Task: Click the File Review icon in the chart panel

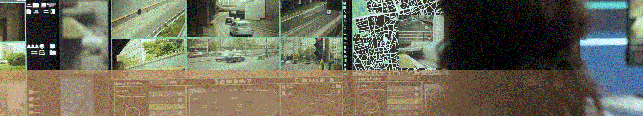Action: pyautogui.click(x=284, y=93)
